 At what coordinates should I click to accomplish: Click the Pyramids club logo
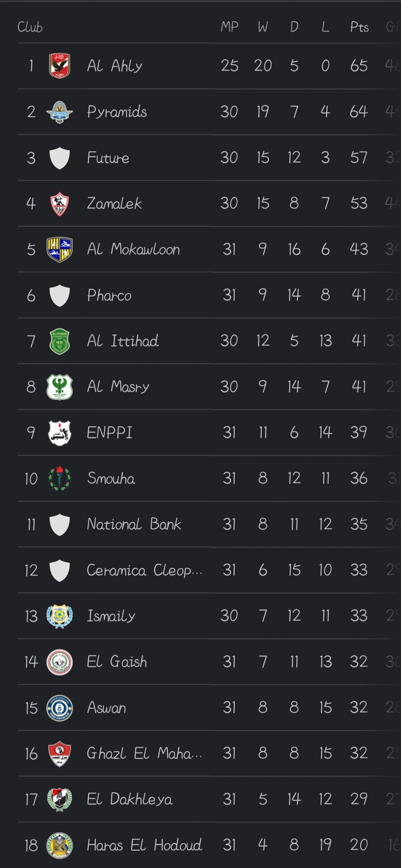click(x=60, y=112)
